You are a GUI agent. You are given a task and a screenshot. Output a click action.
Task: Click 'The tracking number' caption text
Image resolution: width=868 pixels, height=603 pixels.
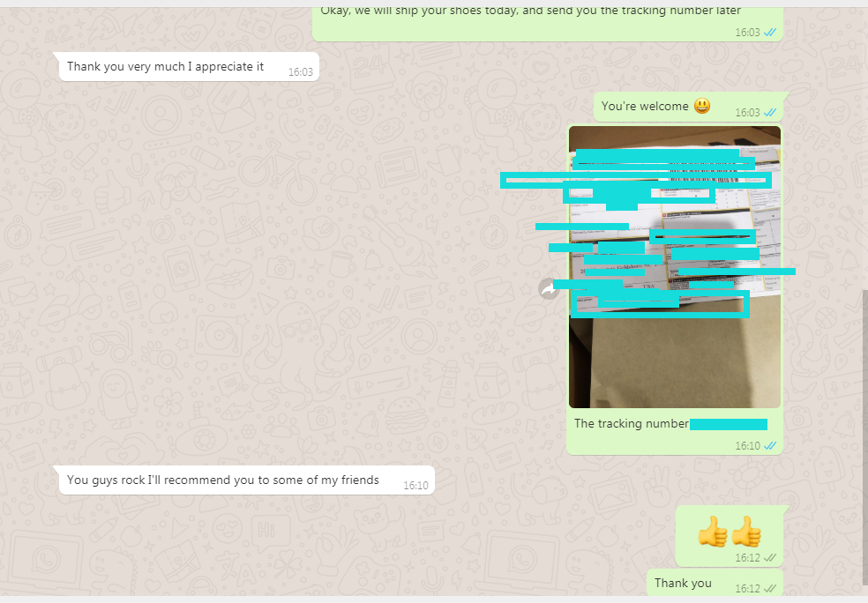631,424
